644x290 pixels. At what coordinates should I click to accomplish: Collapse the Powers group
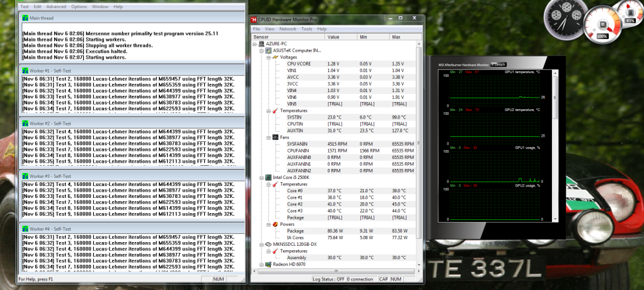[268, 224]
